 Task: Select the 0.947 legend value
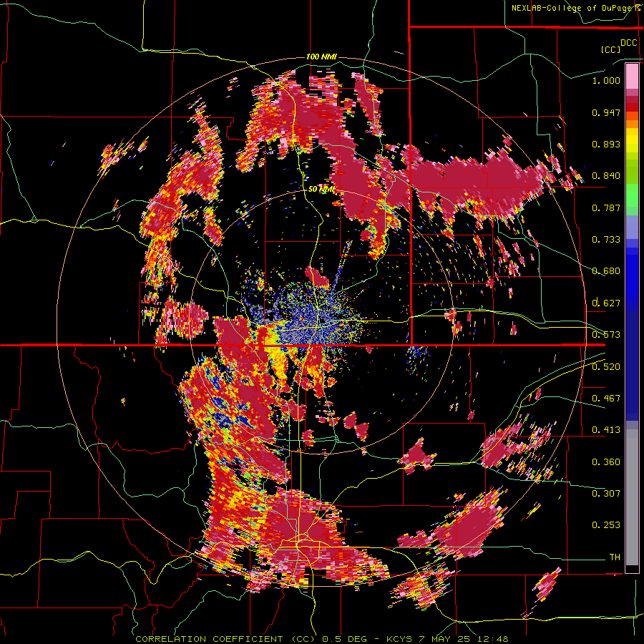coord(606,112)
